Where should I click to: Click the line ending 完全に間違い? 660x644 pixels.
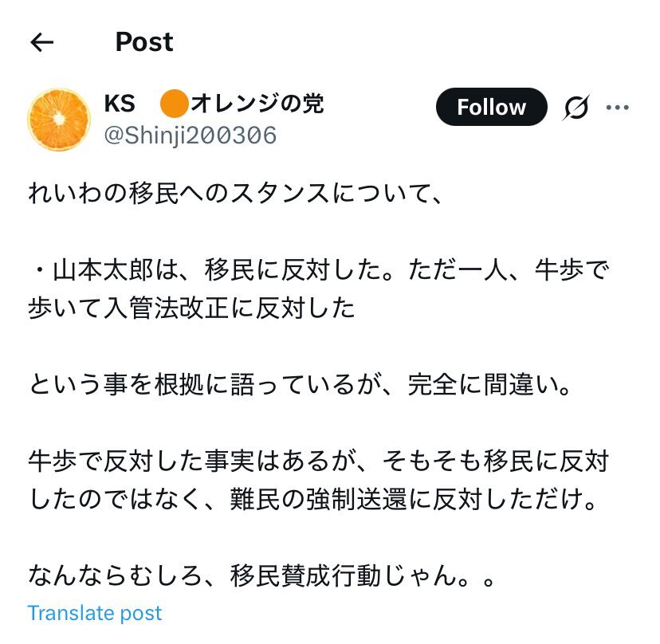click(x=301, y=385)
